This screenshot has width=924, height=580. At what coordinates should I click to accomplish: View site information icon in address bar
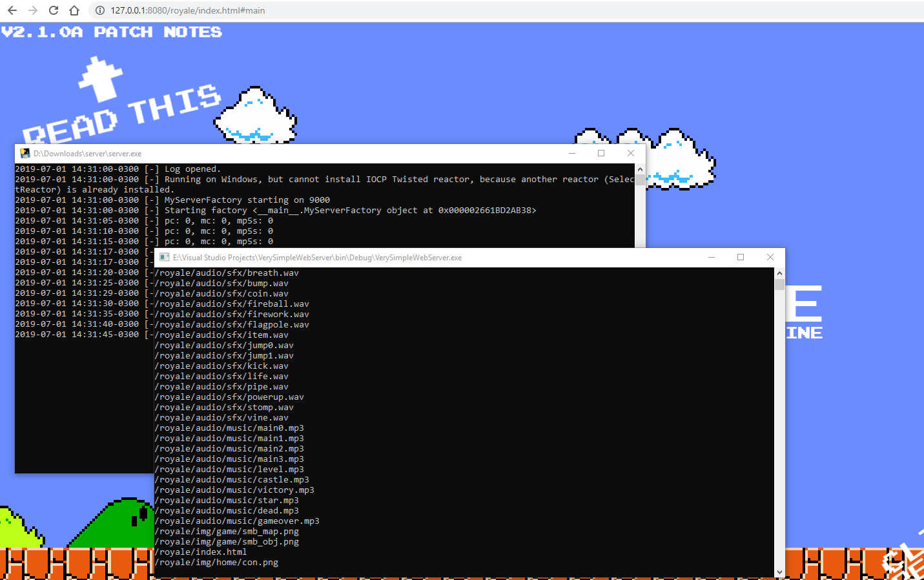coord(100,10)
